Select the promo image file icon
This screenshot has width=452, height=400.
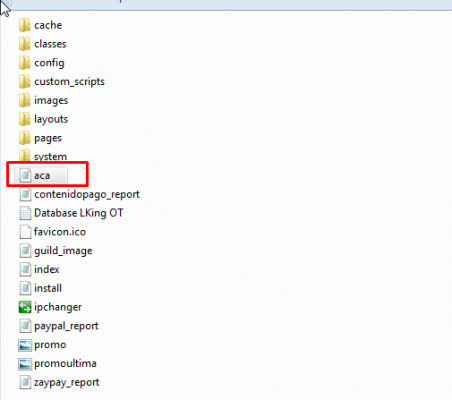[25, 345]
